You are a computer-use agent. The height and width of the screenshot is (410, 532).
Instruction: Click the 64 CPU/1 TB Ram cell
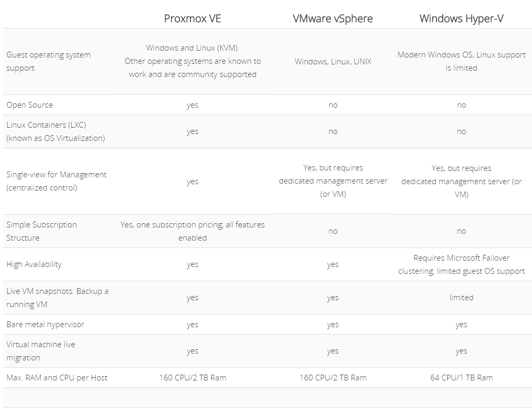(x=461, y=378)
